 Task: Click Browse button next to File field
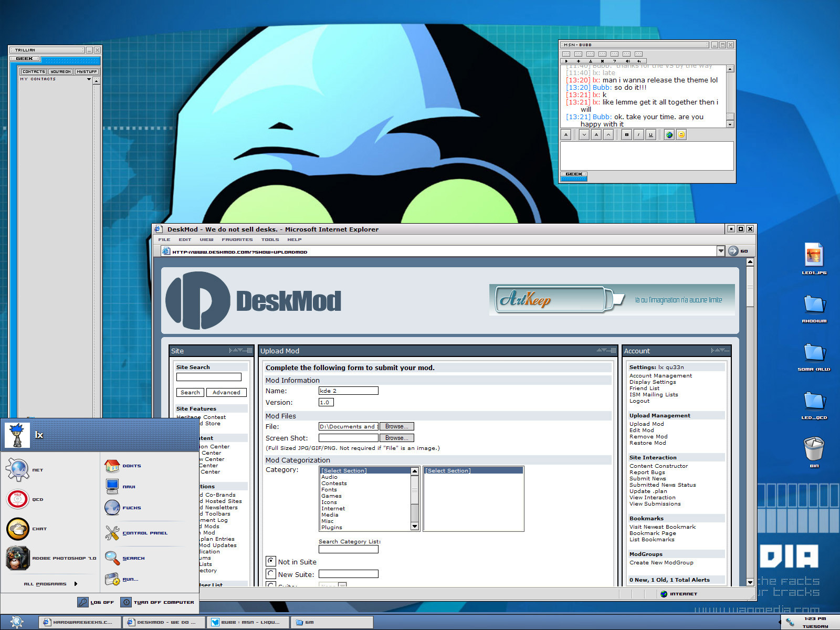point(397,426)
